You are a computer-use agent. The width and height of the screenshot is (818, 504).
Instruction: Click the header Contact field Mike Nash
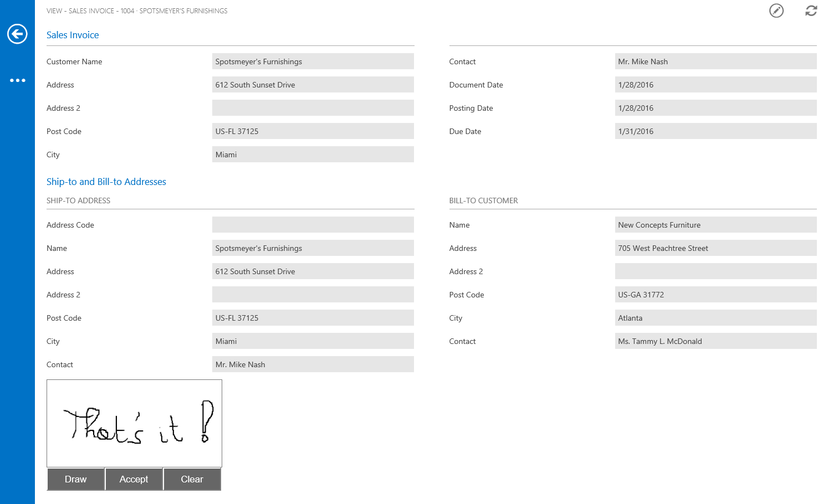pyautogui.click(x=715, y=61)
